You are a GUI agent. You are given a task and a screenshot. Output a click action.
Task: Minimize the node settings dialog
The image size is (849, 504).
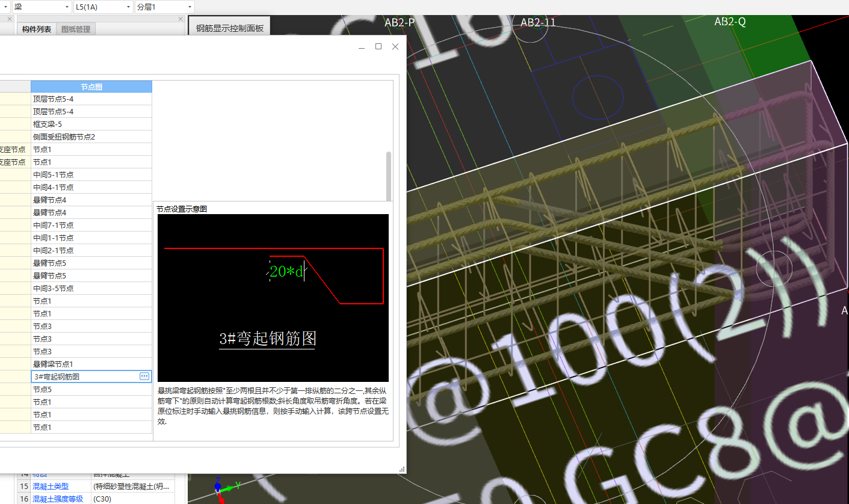tap(362, 46)
